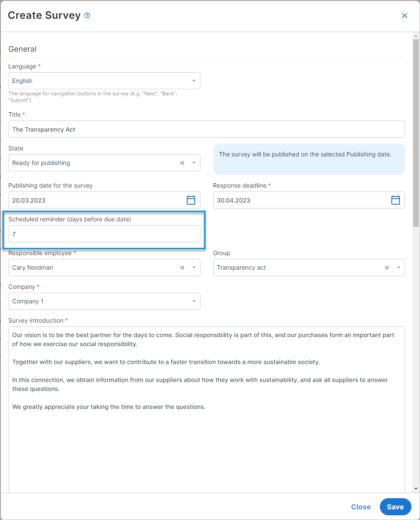This screenshot has height=520, width=420.
Task: Expand the State dropdown arrow
Action: coord(194,163)
